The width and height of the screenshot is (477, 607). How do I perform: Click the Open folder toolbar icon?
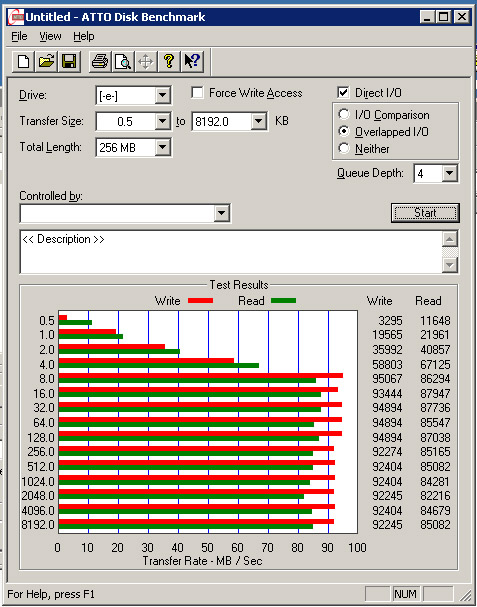(x=46, y=62)
